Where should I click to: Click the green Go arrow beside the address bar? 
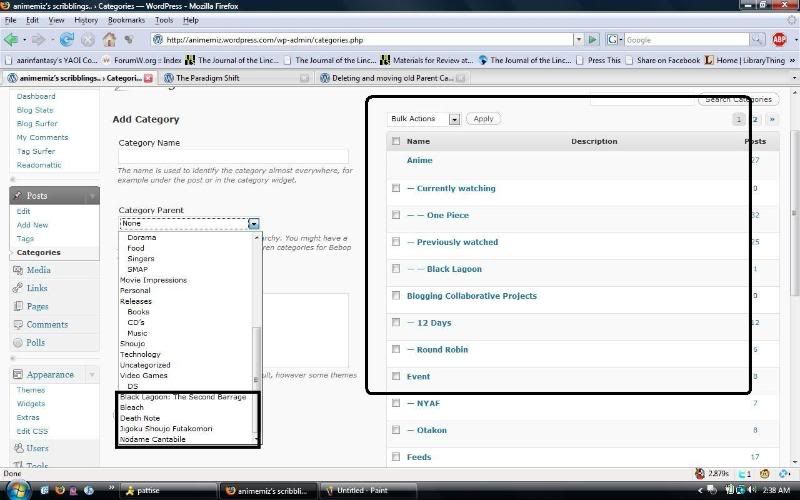click(592, 40)
